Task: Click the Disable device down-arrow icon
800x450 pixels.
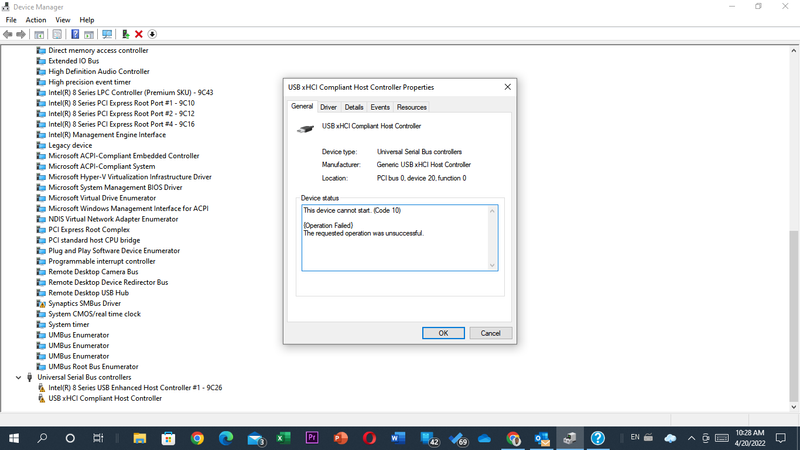Action: pos(152,34)
